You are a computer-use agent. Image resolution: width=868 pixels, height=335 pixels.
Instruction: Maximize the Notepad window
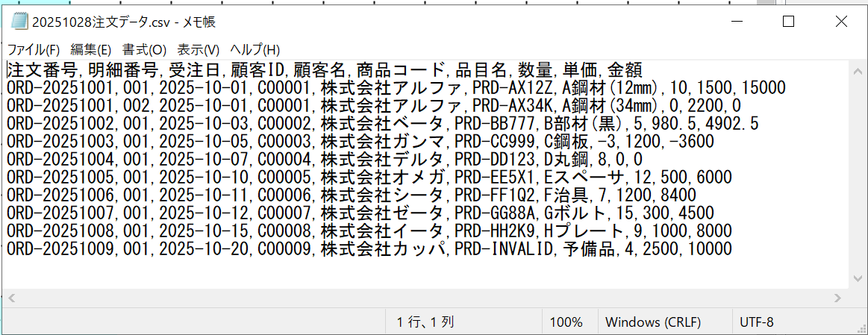click(787, 22)
